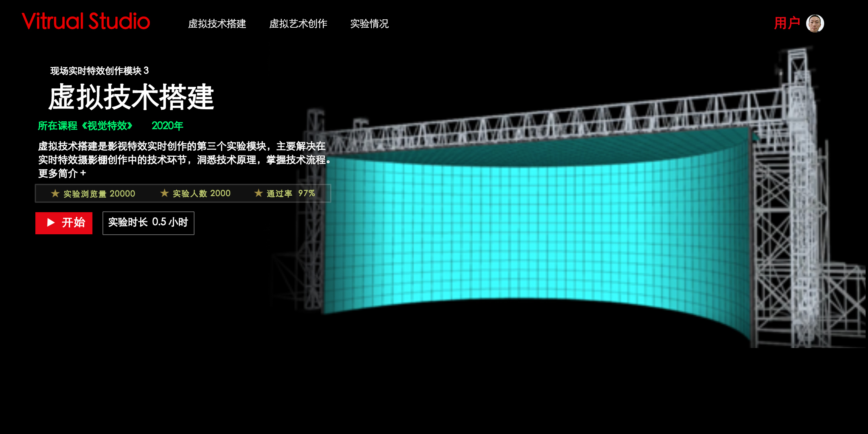Click the play triangle on 开始 button
This screenshot has width=868, height=434.
pos(51,223)
